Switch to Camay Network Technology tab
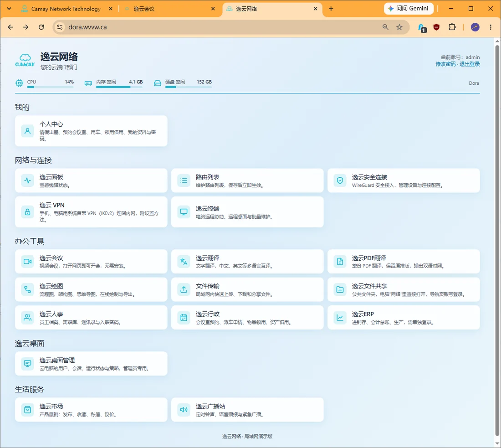The height and width of the screenshot is (448, 501). pyautogui.click(x=66, y=9)
